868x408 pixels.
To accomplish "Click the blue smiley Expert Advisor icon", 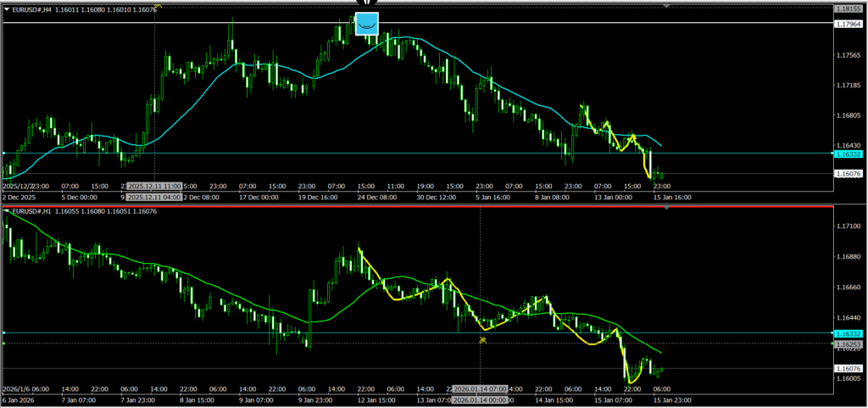I will pyautogui.click(x=366, y=24).
